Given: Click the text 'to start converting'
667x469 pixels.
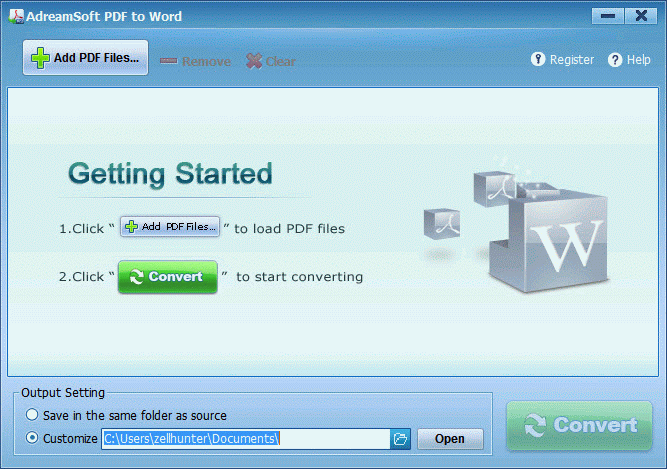Looking at the screenshot, I should 299,277.
